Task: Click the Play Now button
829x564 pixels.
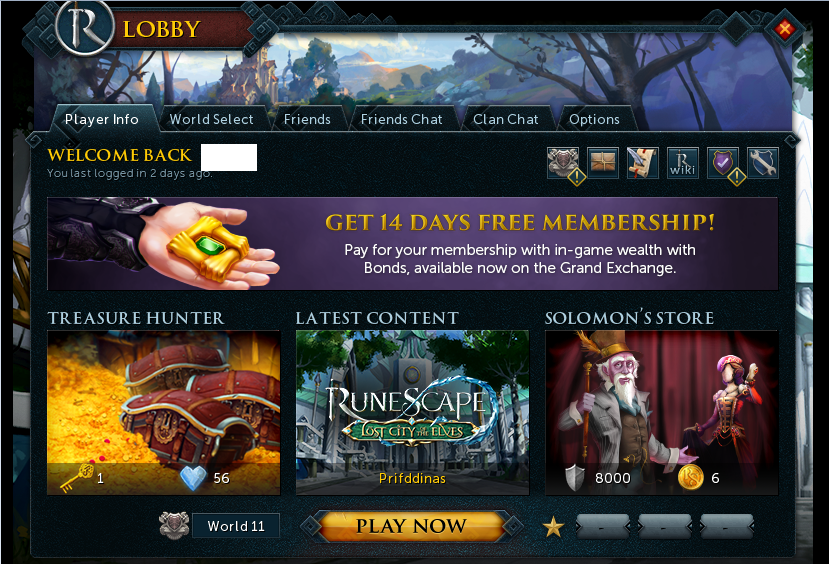Action: click(411, 526)
